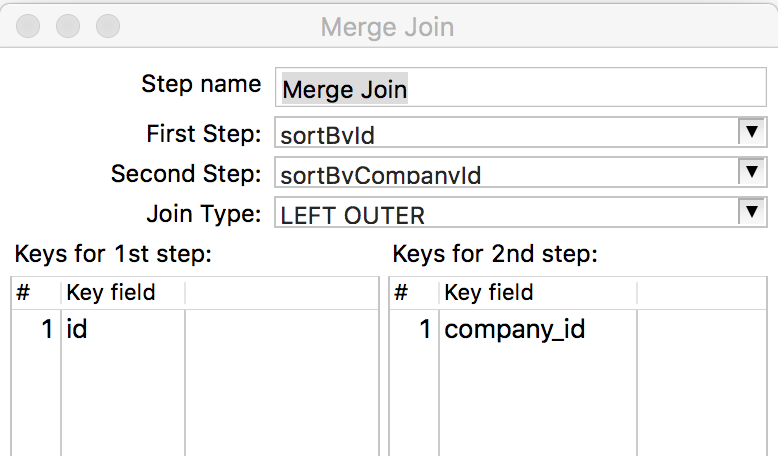The height and width of the screenshot is (456, 778).
Task: Click the minimize window button
Action: (x=68, y=26)
